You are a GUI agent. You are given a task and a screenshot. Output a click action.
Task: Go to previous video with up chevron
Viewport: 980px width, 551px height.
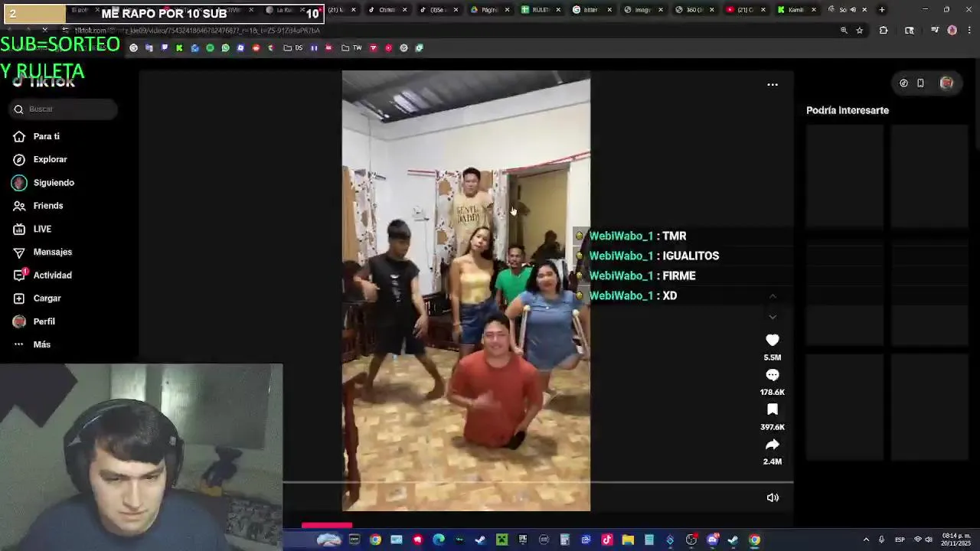point(773,296)
